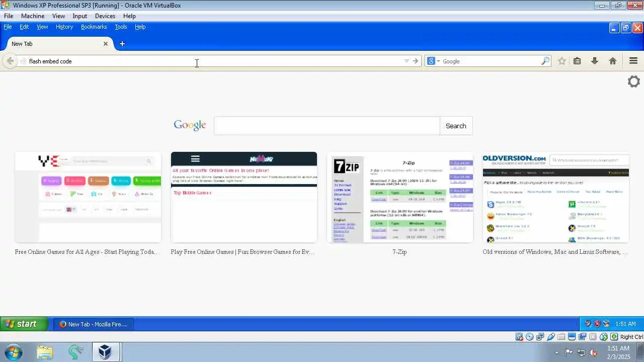Viewport: 644px width, 362px height.
Task: Open Firefox Bookmarks menu
Action: click(x=94, y=27)
